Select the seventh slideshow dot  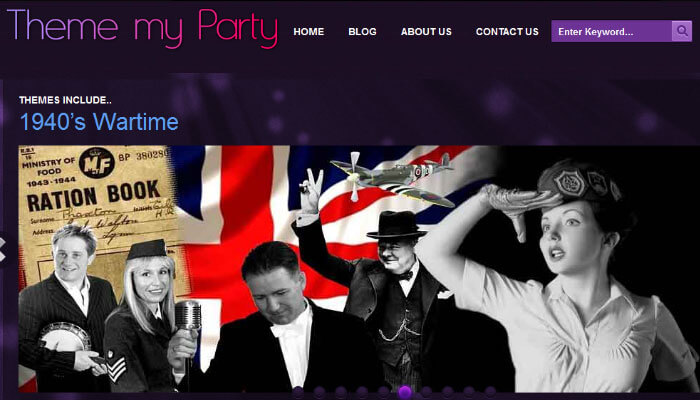click(427, 392)
